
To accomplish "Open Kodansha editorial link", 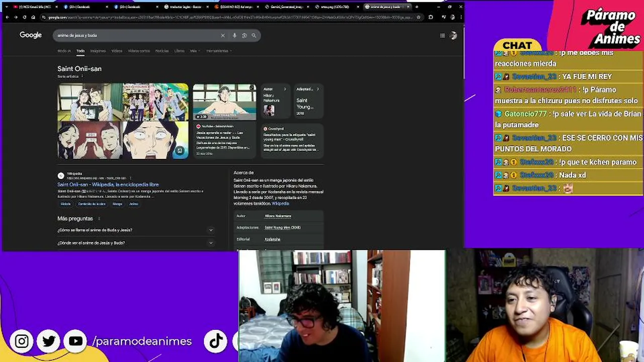I will [x=272, y=239].
